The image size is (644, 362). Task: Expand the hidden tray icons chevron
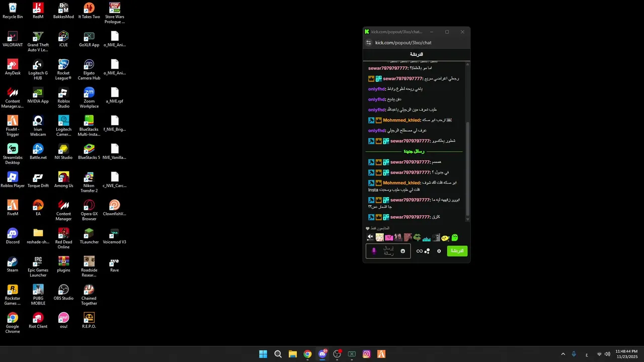click(563, 354)
